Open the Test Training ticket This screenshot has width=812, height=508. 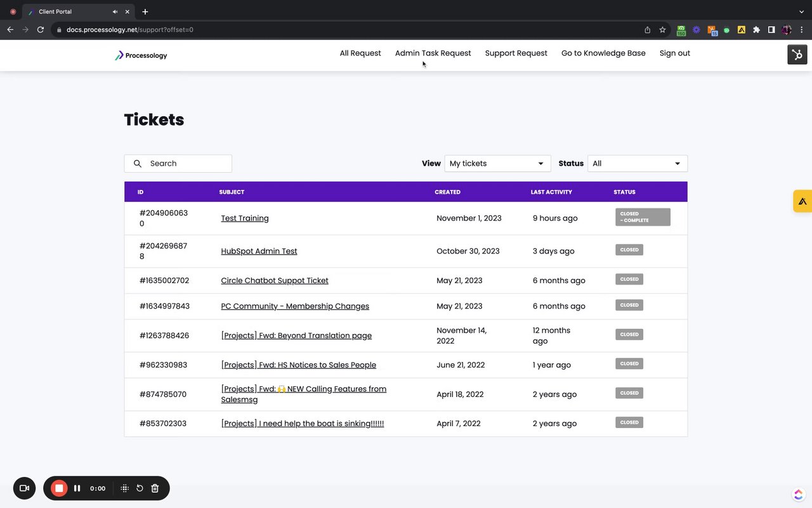tap(245, 218)
